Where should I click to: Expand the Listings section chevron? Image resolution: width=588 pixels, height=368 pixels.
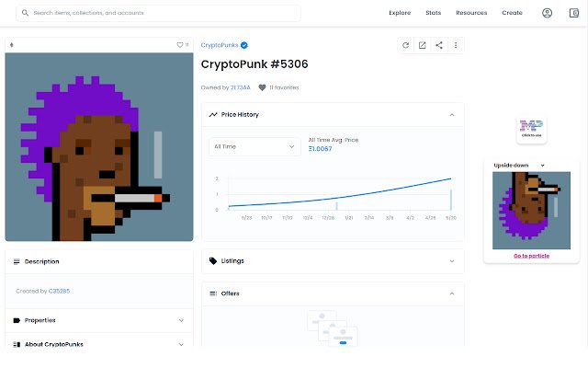(452, 261)
